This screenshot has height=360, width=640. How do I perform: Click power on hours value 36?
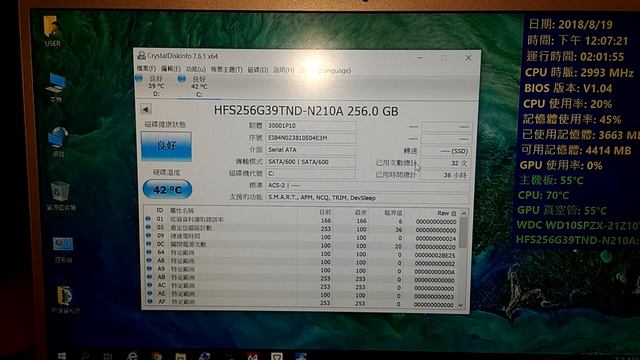[x=446, y=175]
